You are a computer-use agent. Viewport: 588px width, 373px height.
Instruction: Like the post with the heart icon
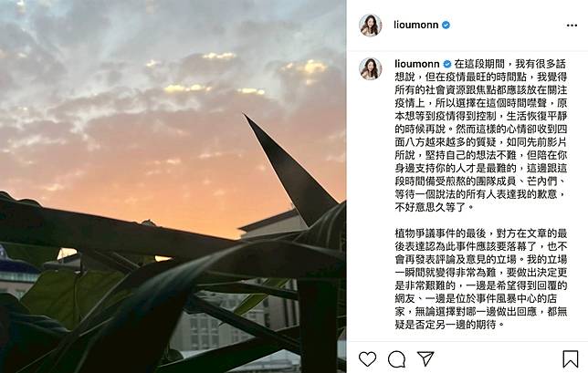367,358
